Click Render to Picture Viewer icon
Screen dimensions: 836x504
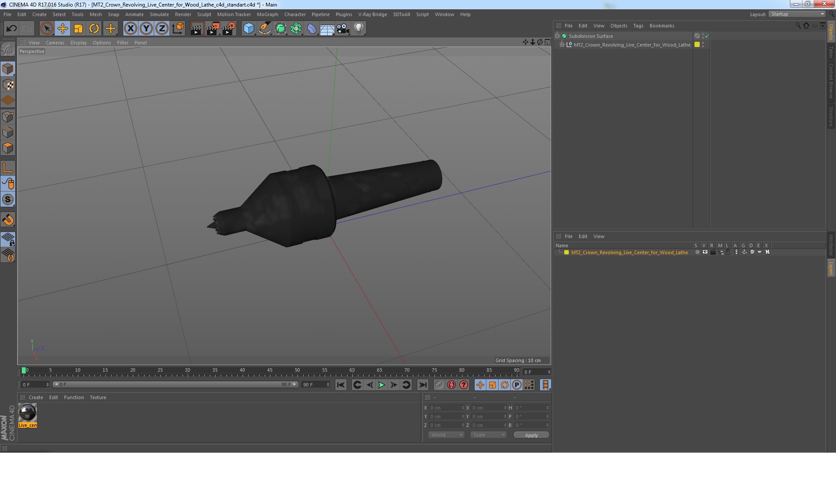click(x=212, y=29)
